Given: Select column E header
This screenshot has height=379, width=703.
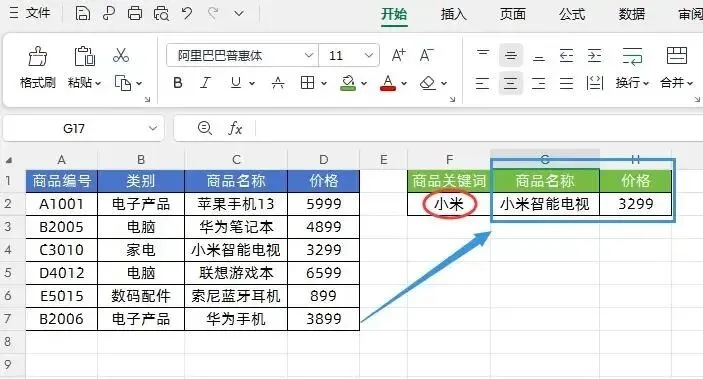Looking at the screenshot, I should (383, 160).
